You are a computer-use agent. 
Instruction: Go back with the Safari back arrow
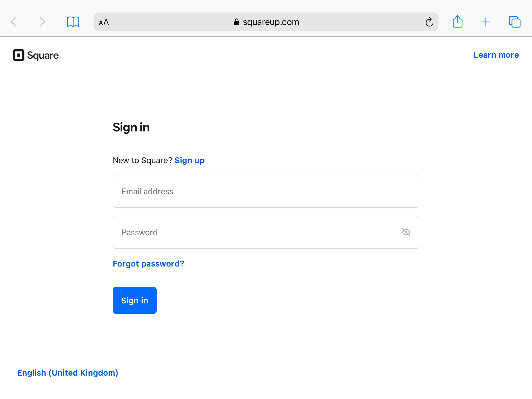pos(14,22)
